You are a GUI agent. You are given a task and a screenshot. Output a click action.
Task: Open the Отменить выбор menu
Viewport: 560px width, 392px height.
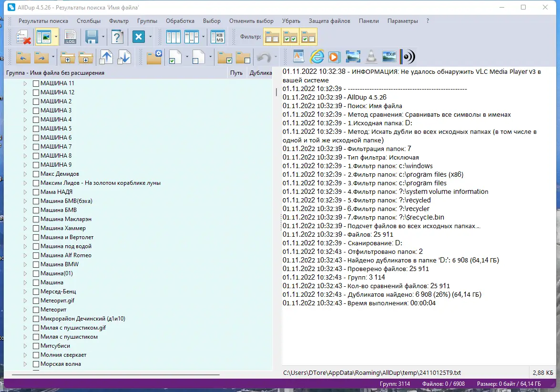[252, 20]
